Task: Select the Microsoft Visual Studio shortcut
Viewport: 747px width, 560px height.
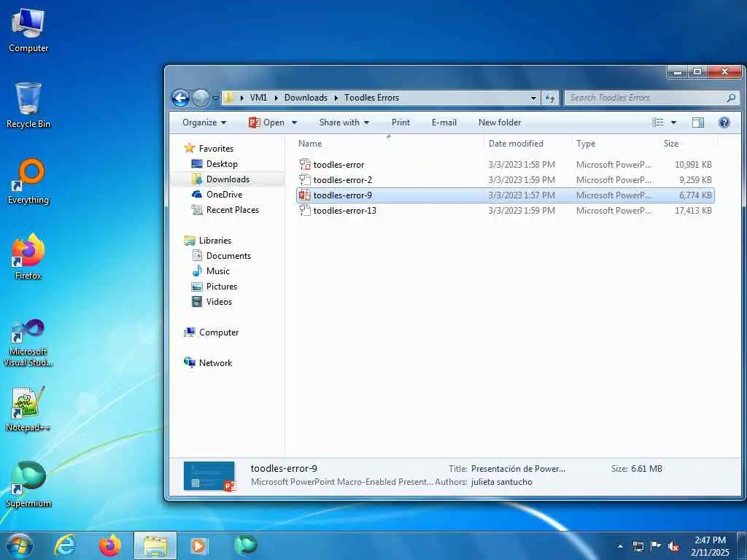Action: pyautogui.click(x=28, y=343)
